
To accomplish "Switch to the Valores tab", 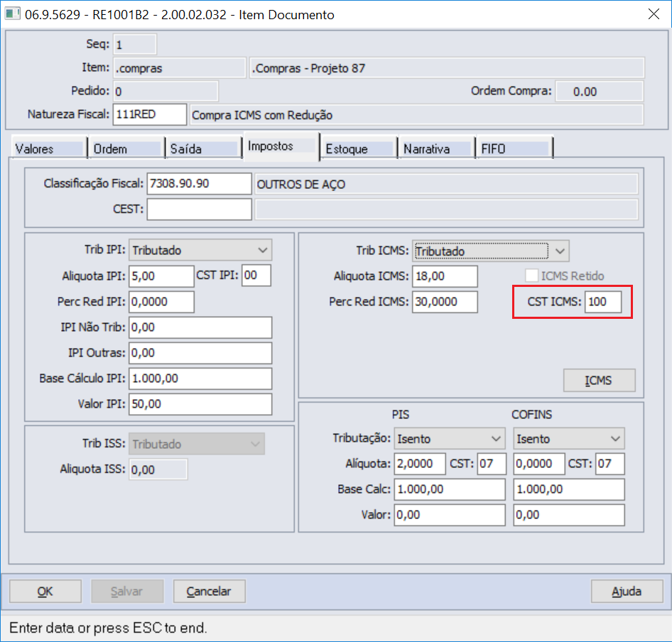I will [48, 148].
